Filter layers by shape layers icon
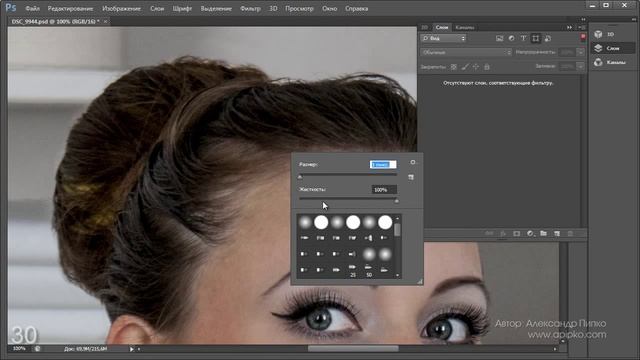Viewport: 640px width, 360px height. [x=536, y=38]
